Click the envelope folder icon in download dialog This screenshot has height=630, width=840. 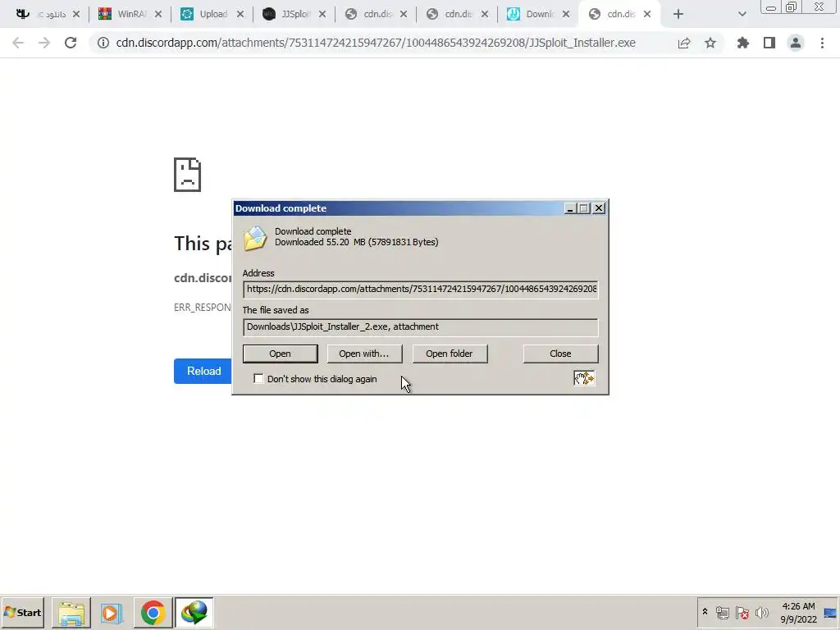255,239
